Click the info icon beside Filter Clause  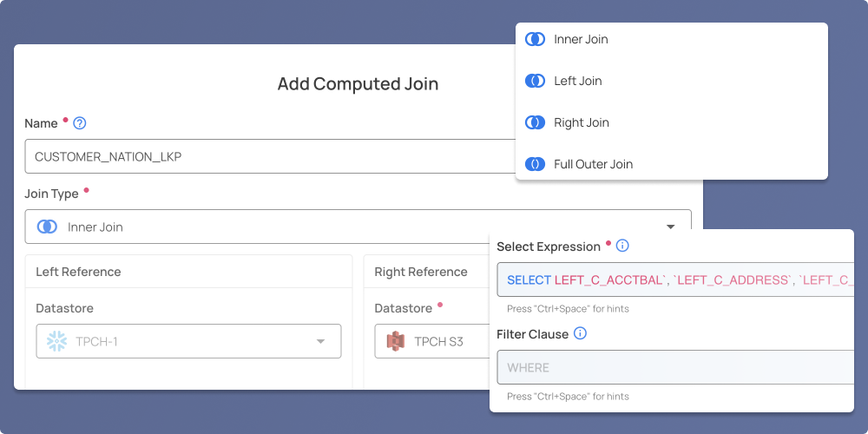tap(580, 334)
